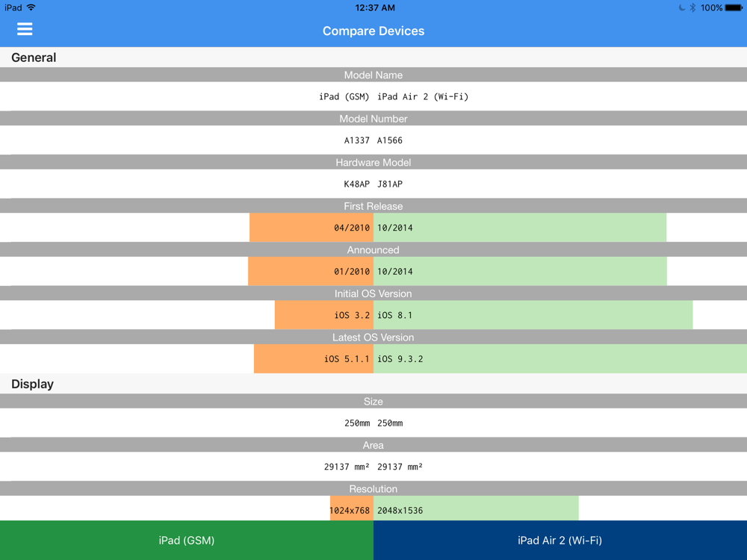
Task: Tap the First Release row header
Action: tap(373, 206)
